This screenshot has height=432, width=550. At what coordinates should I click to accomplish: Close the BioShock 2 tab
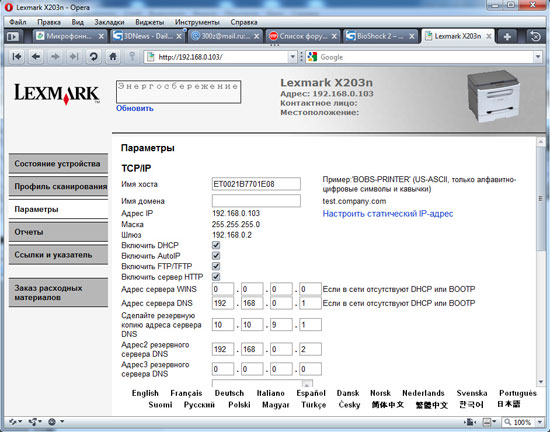[x=412, y=36]
